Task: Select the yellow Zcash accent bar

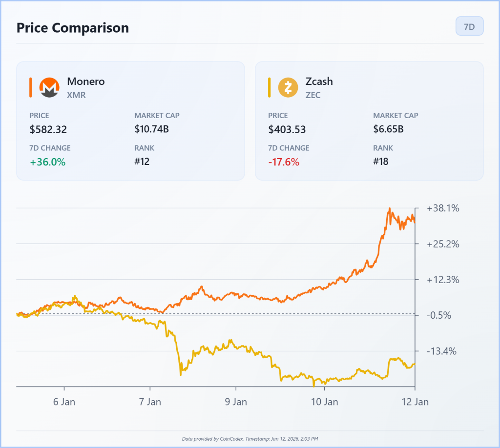Action: pyautogui.click(x=269, y=87)
